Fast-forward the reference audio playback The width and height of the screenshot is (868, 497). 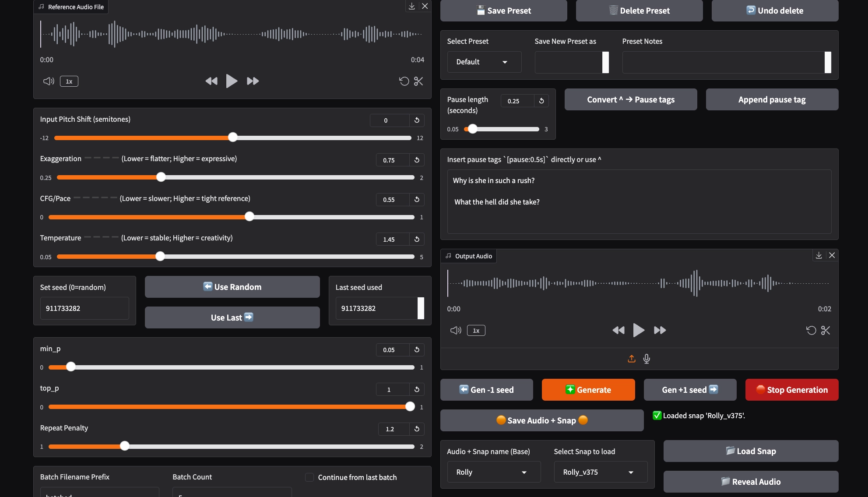pyautogui.click(x=253, y=81)
